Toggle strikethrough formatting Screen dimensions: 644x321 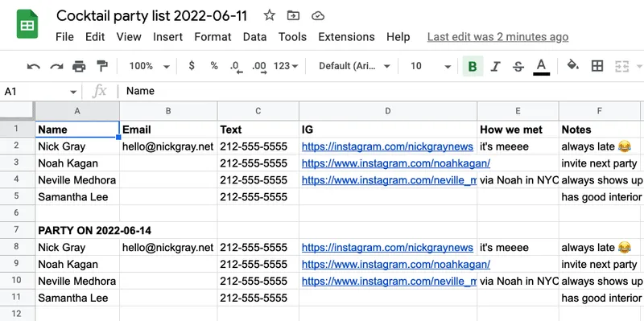coord(518,66)
